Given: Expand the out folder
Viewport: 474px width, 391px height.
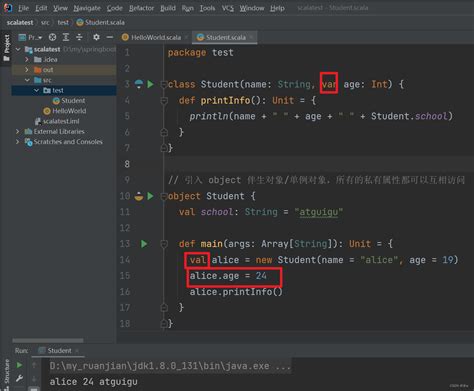Looking at the screenshot, I should 27,70.
